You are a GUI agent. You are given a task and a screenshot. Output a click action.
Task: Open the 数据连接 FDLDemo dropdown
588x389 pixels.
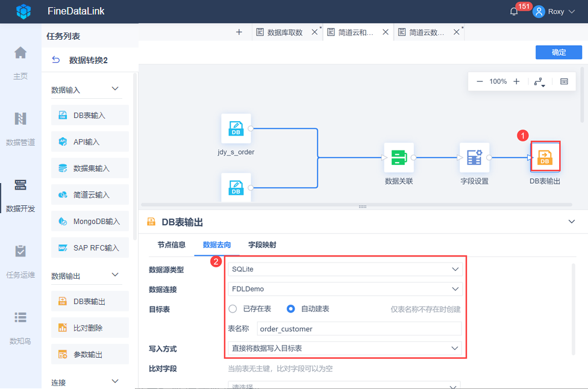coord(345,289)
